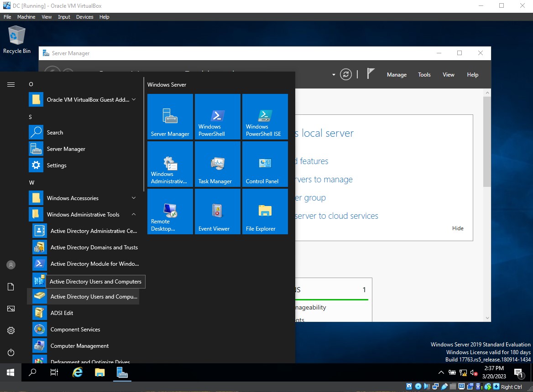Launch the Windows PowerShell tile
The image size is (533, 392).
click(x=218, y=116)
